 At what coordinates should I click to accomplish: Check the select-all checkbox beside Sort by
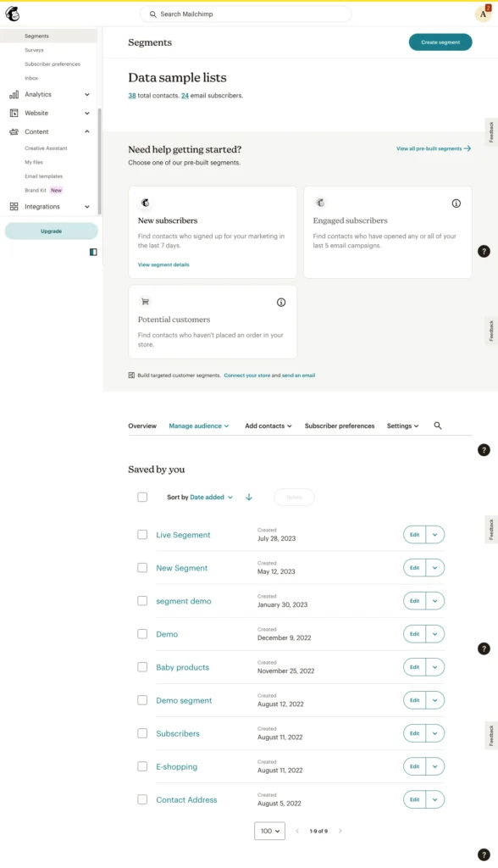(142, 497)
